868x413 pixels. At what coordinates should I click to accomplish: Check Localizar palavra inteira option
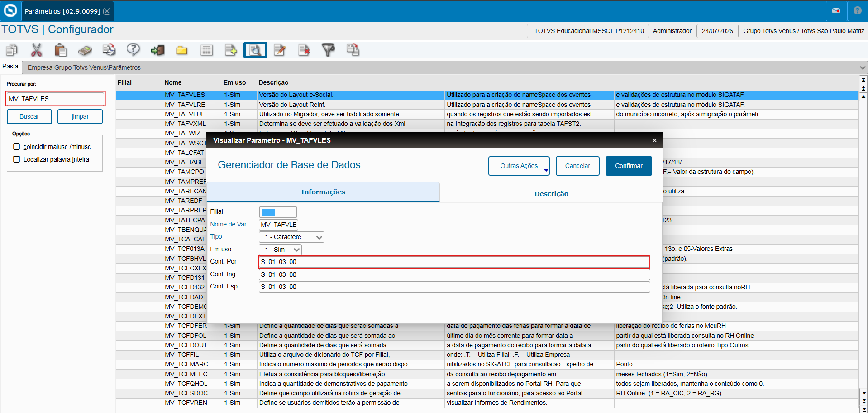[17, 159]
